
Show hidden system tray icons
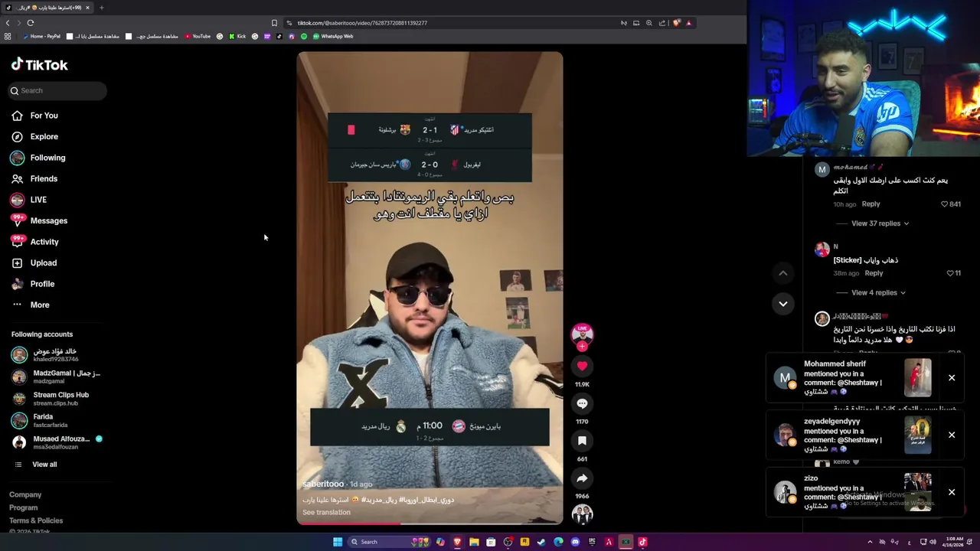click(x=870, y=542)
